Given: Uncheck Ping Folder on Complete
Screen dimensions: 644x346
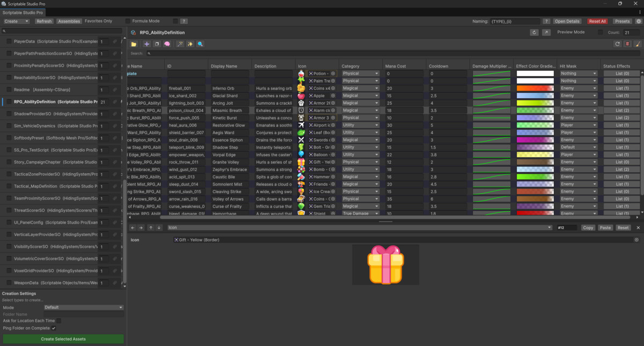Looking at the screenshot, I should [x=54, y=327].
